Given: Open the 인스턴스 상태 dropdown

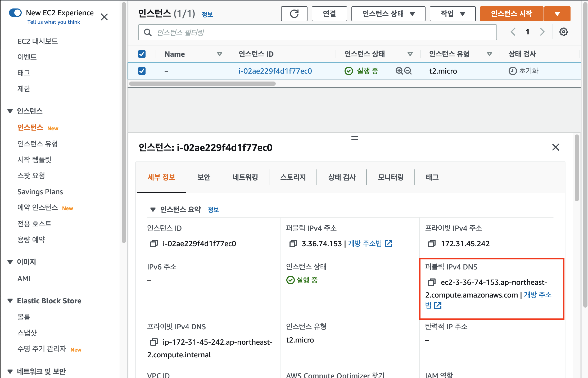Looking at the screenshot, I should (x=388, y=13).
